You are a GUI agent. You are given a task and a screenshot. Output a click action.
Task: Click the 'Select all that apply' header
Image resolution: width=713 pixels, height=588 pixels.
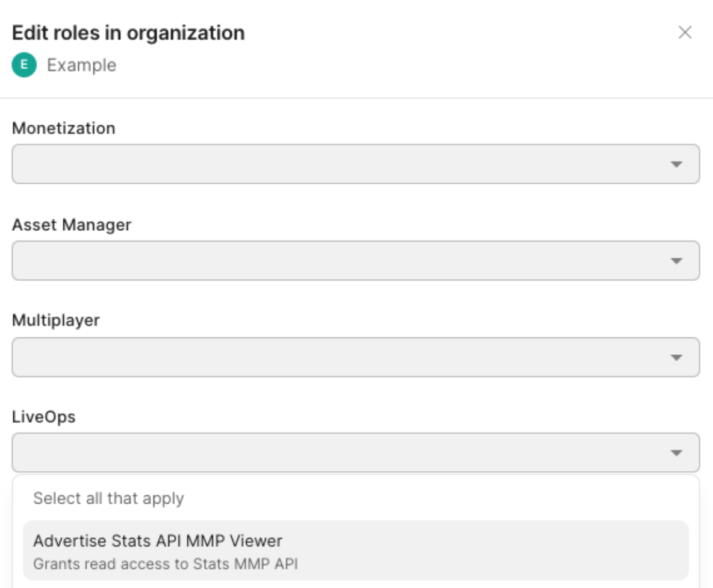(108, 499)
